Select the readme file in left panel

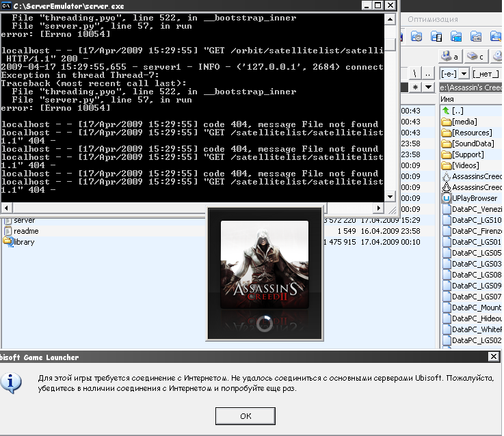tap(21, 231)
